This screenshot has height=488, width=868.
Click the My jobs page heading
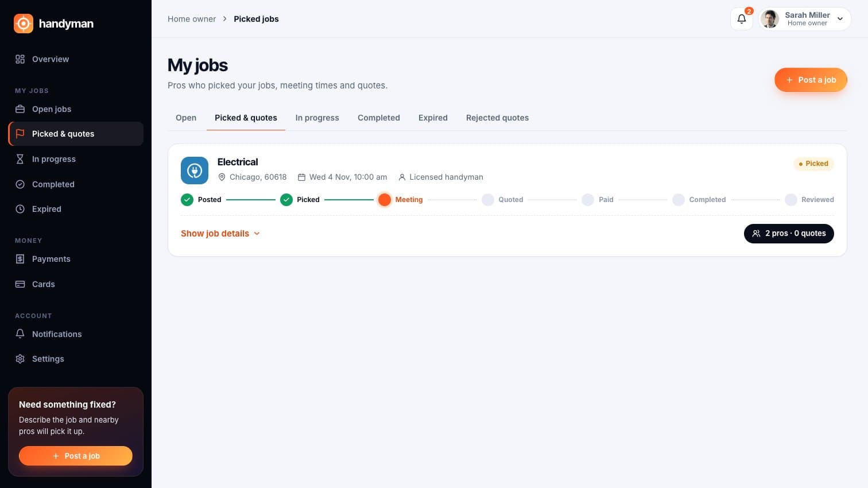197,65
